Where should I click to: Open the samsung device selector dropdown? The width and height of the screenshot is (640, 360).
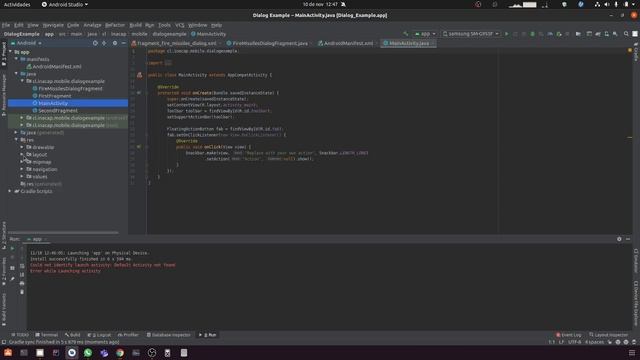point(471,34)
